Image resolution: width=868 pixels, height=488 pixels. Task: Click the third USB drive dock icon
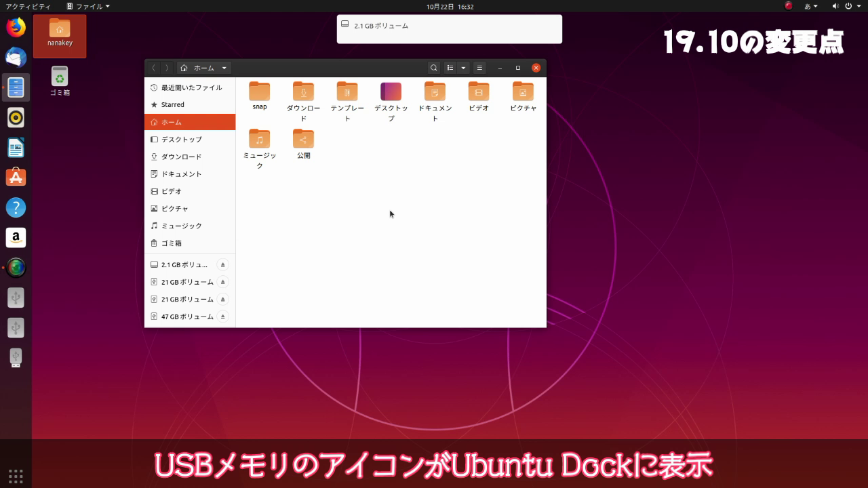16,357
